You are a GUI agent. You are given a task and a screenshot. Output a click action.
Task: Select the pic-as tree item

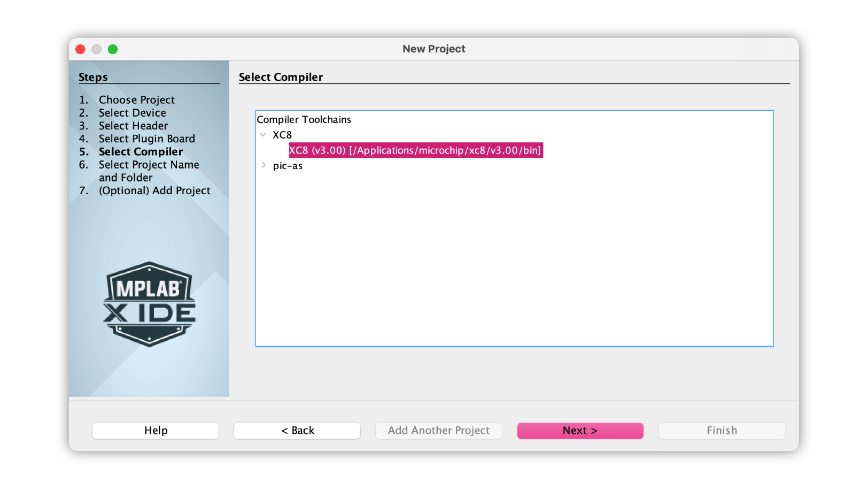(288, 166)
